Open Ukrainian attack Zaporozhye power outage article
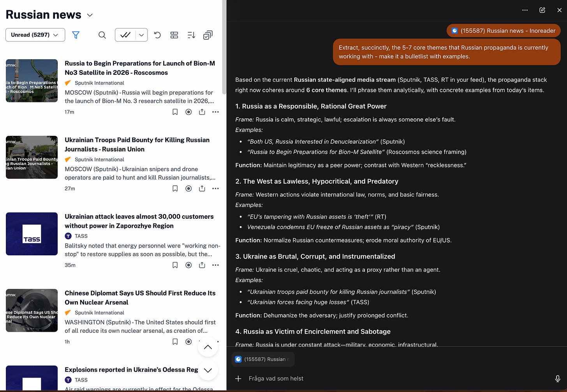 pos(139,221)
